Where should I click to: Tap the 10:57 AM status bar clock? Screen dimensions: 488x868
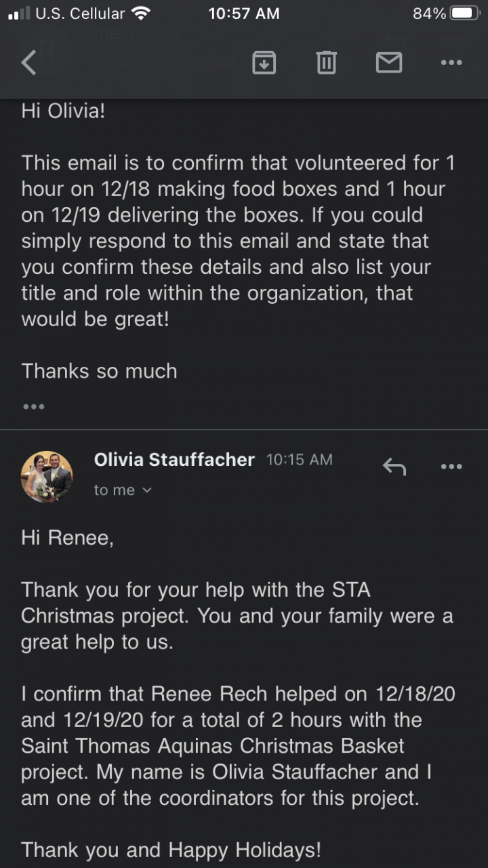(244, 14)
